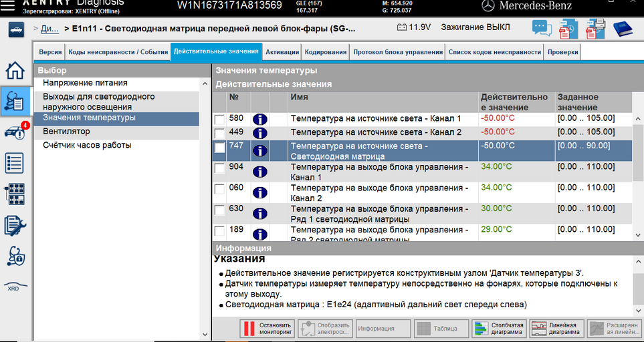Screen dimensions: 644x342
Task: Click selection list scroll up arrow
Action: point(205,83)
